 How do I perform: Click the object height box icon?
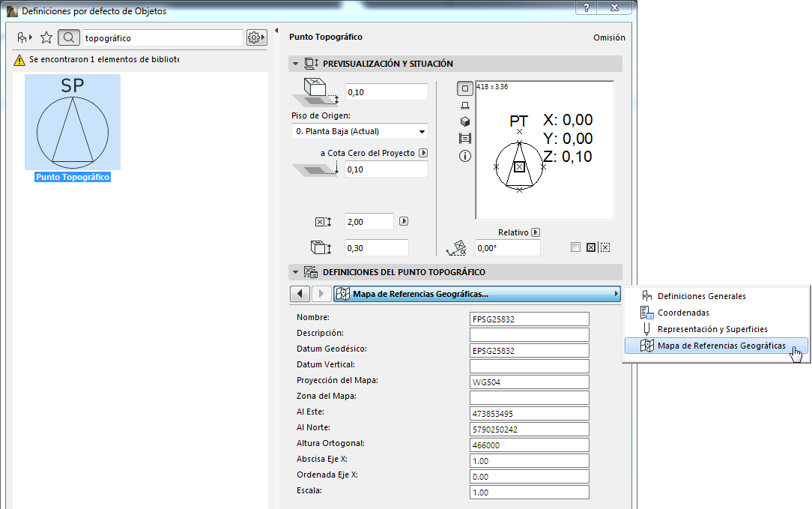(x=321, y=248)
